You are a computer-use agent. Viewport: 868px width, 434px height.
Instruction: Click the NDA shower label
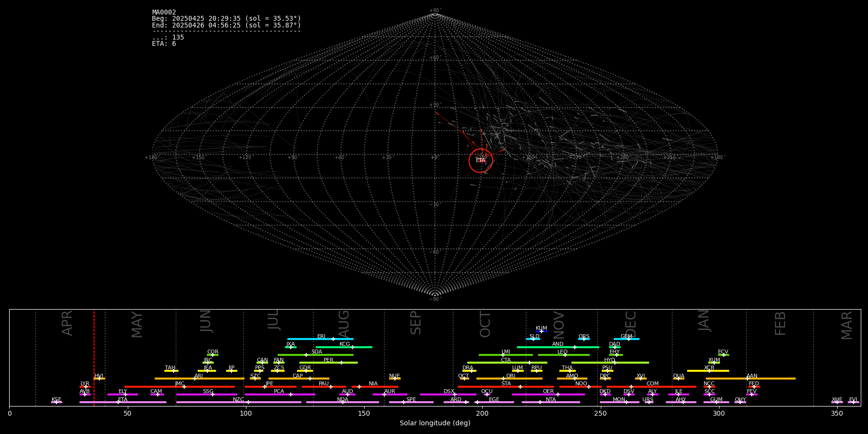click(x=343, y=400)
